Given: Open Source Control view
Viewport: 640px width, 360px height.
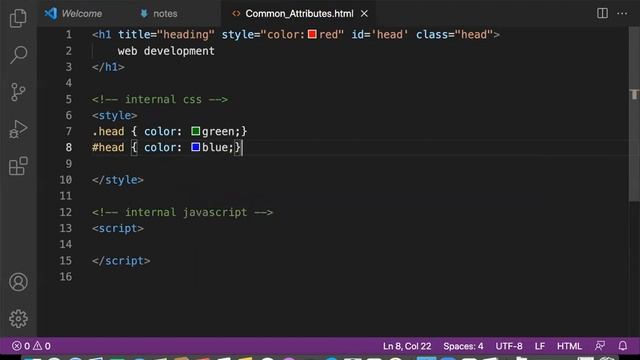Looking at the screenshot, I should click(x=18, y=92).
